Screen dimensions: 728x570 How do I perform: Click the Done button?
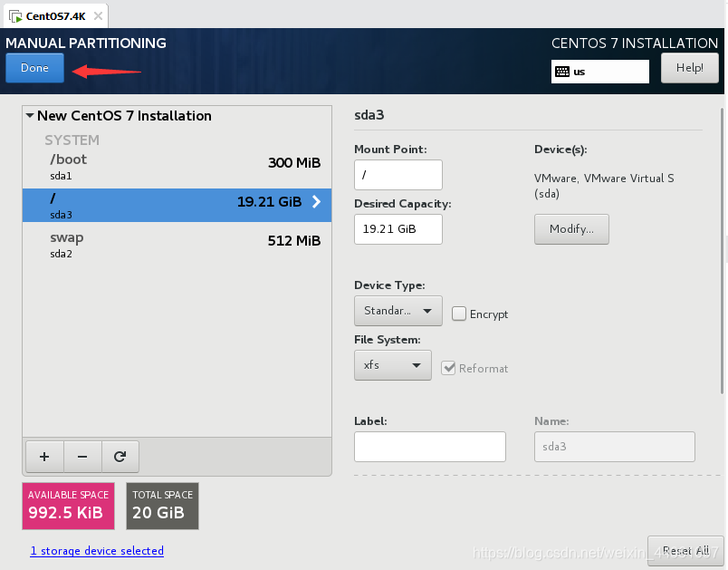point(34,68)
